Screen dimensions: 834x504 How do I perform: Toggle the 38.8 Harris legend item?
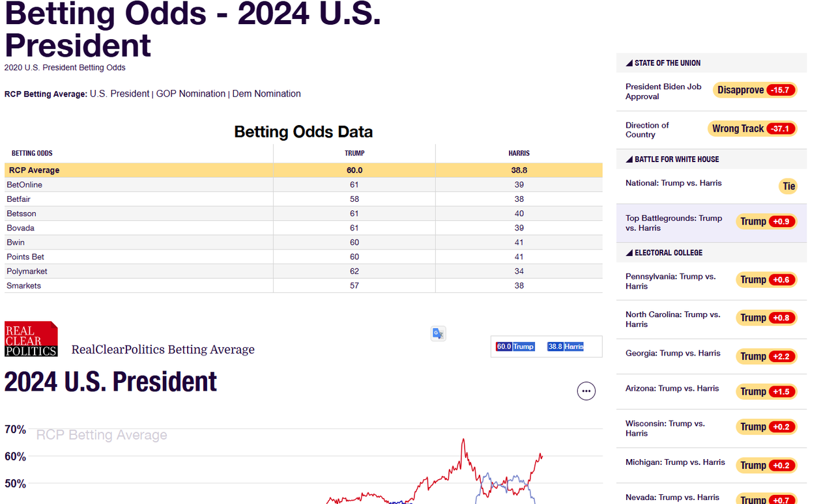click(x=566, y=346)
